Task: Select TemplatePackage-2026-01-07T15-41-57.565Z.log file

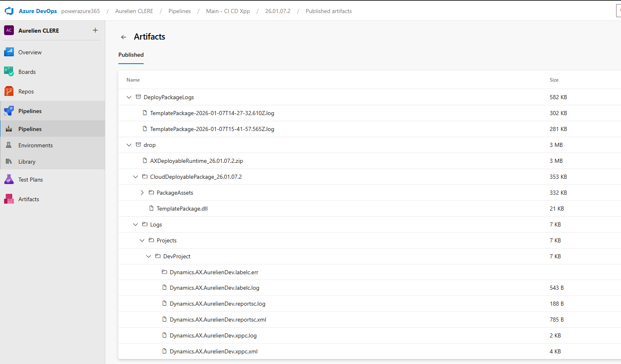Action: point(212,129)
